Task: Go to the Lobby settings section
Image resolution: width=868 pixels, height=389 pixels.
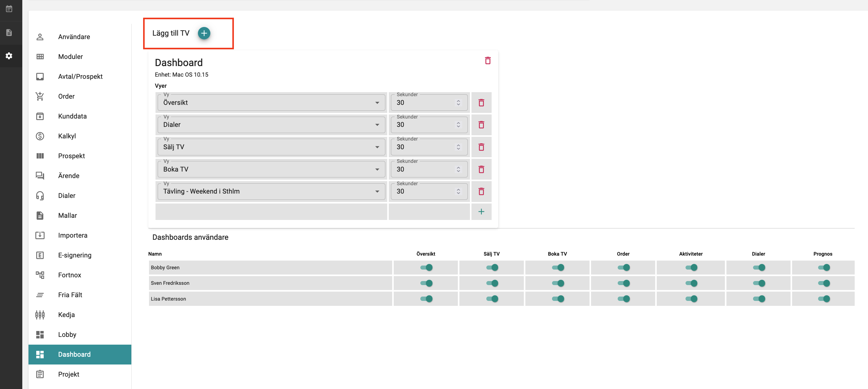Action: coord(67,334)
